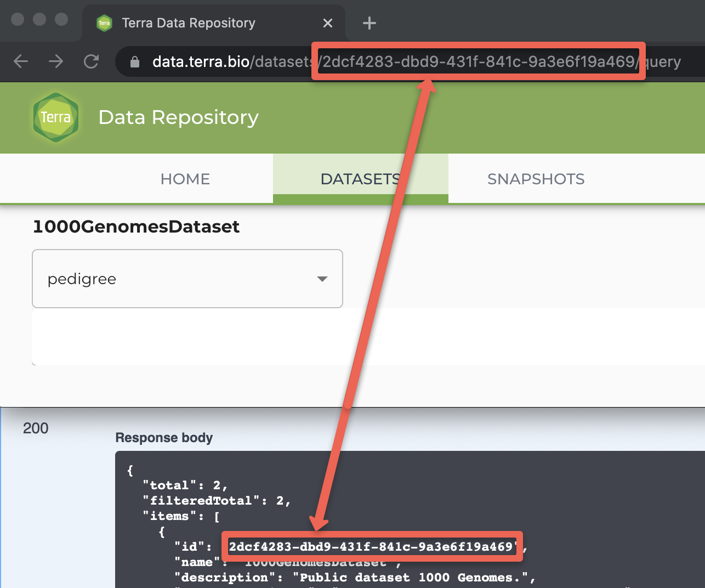Click the Terra hexagon logo
The width and height of the screenshot is (705, 588).
[x=56, y=117]
